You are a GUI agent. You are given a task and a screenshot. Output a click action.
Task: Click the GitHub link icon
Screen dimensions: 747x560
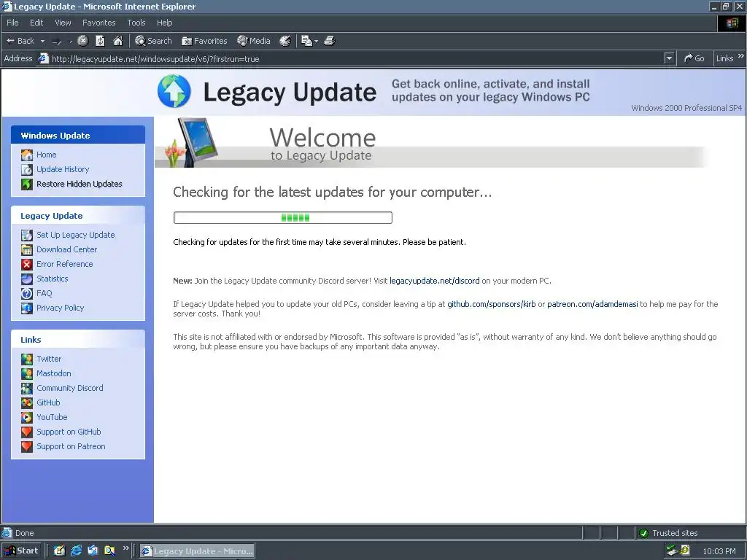[27, 402]
